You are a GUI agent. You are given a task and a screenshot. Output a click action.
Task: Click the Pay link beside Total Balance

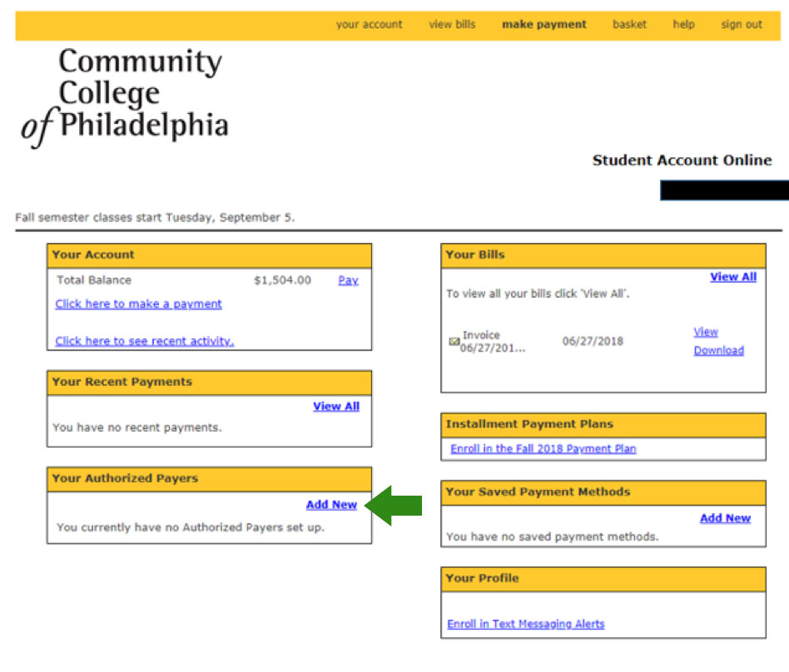coord(348,280)
